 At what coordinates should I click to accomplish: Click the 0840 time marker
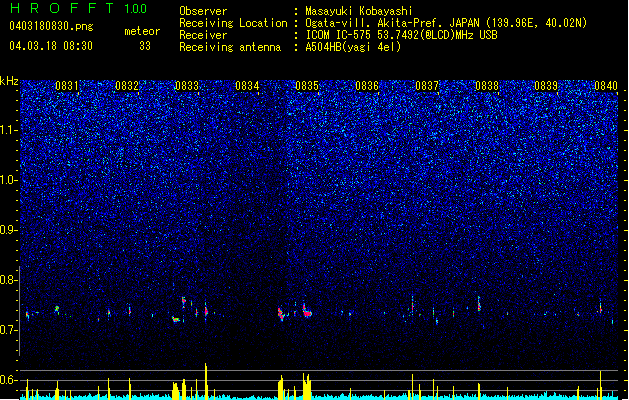[x=606, y=86]
